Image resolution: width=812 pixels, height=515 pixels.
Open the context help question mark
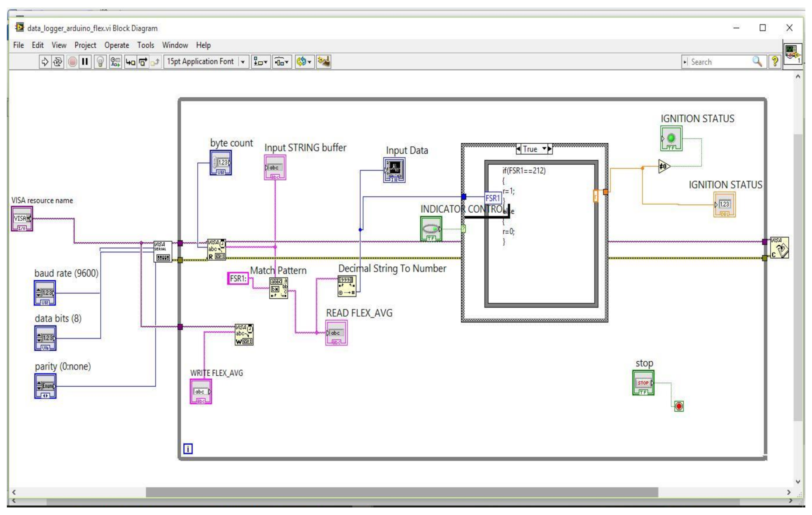coord(774,62)
